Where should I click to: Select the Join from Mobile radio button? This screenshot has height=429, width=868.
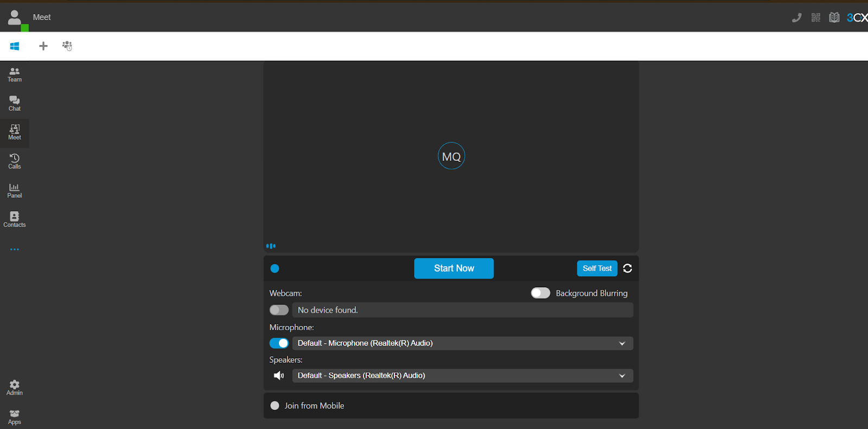(275, 406)
